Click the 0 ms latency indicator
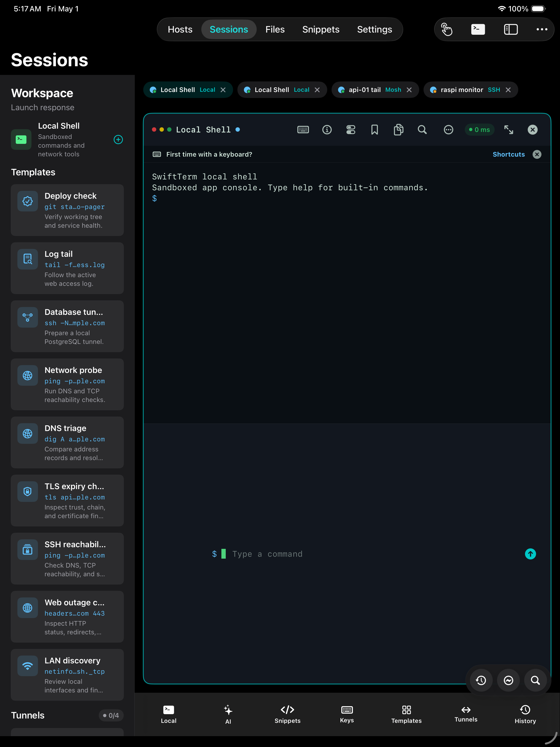Viewport: 560px width, 747px height. [x=479, y=130]
